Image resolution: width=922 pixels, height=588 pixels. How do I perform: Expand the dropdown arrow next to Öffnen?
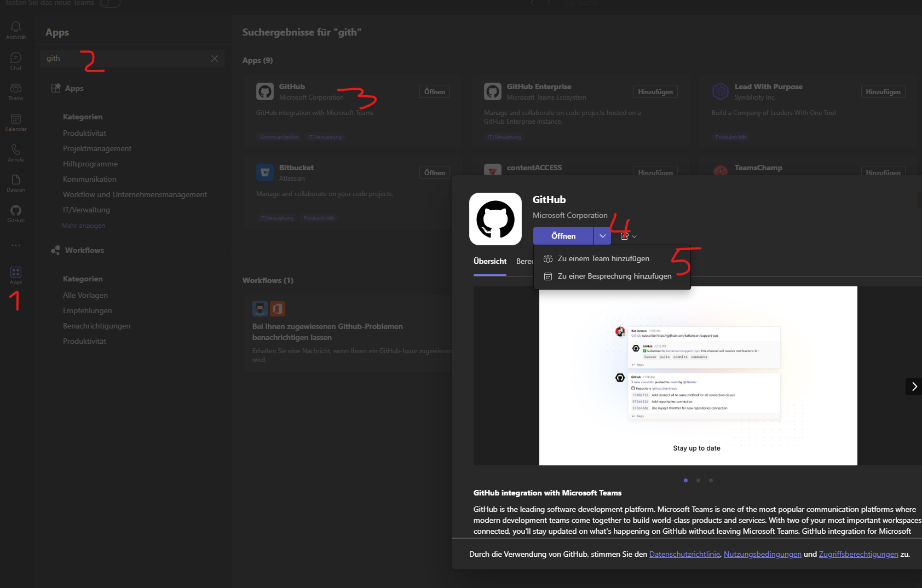602,236
